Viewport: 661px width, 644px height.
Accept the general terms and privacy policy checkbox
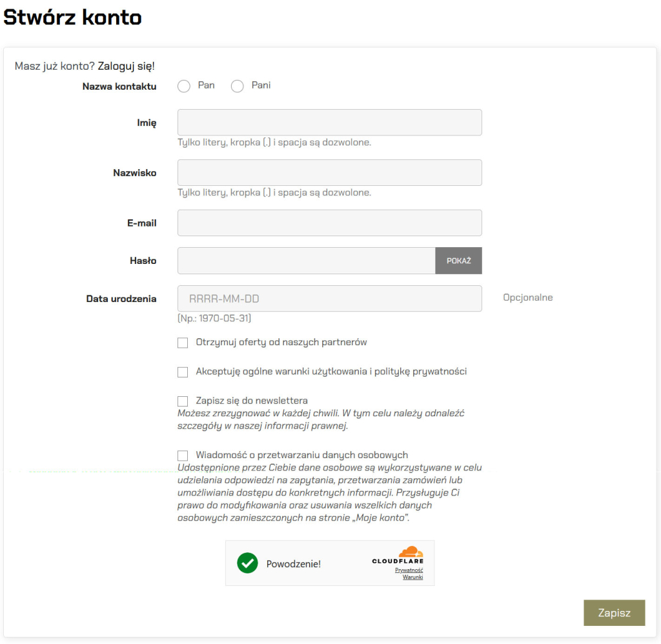click(x=183, y=372)
